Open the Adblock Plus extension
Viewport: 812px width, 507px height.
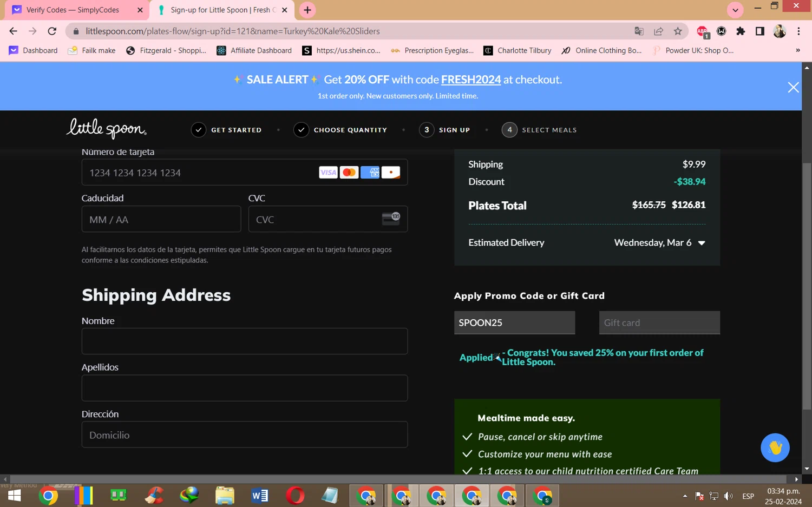[x=703, y=31]
